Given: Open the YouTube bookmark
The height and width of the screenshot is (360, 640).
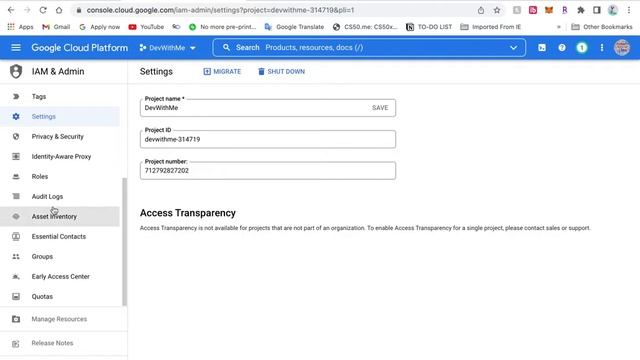Looking at the screenshot, I should (146, 27).
